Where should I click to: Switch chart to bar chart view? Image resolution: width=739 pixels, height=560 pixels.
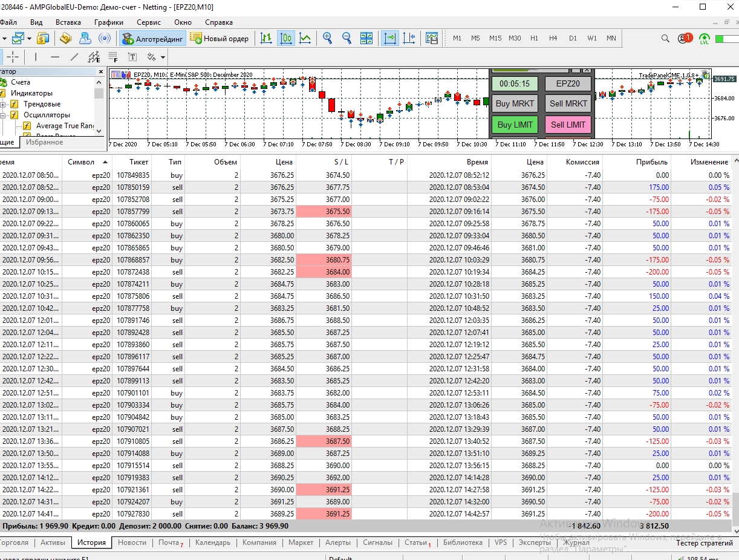tap(266, 38)
